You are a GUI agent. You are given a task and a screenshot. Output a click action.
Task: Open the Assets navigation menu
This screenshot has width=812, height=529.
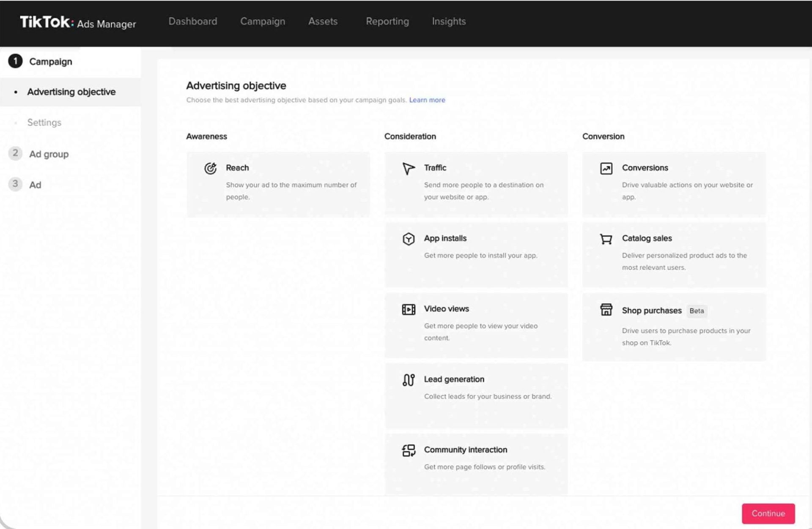click(323, 22)
